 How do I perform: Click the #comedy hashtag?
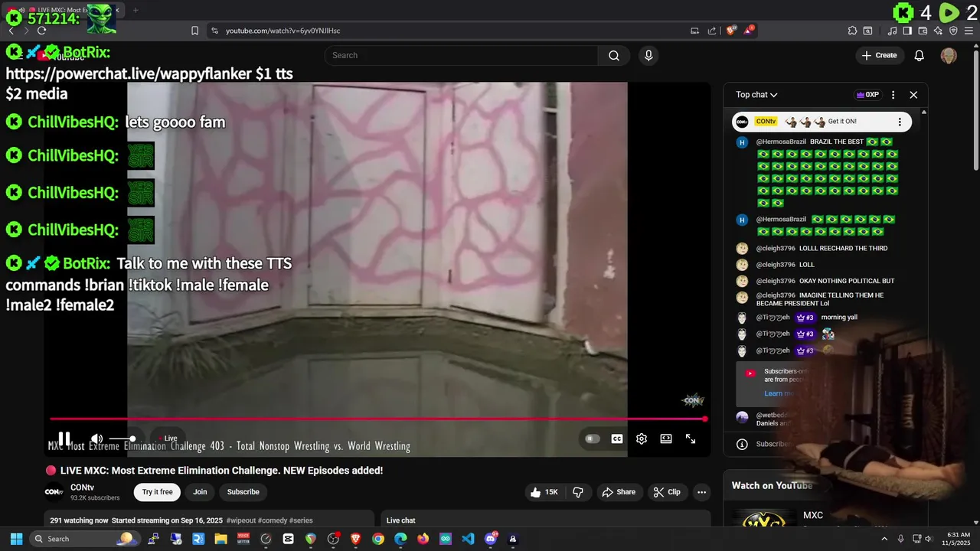point(272,520)
